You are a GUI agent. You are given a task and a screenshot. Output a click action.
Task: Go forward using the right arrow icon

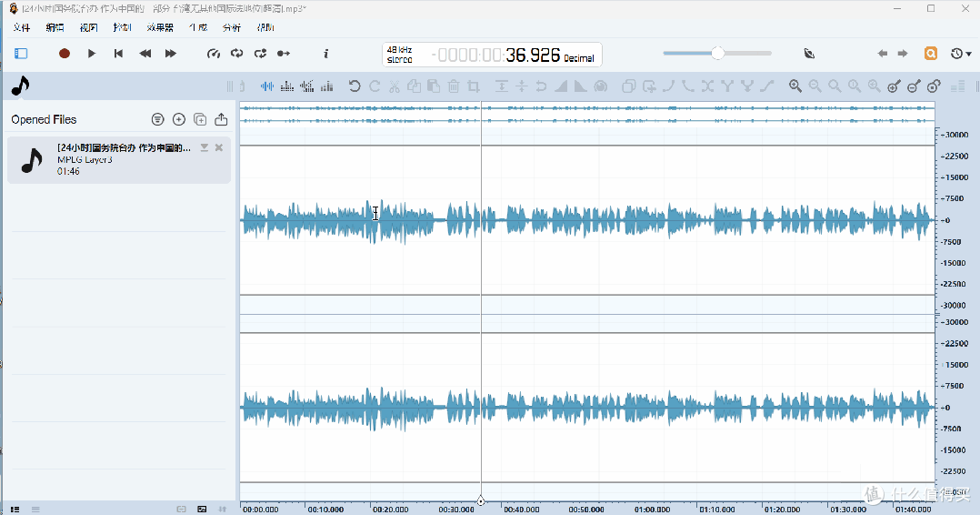coord(903,54)
